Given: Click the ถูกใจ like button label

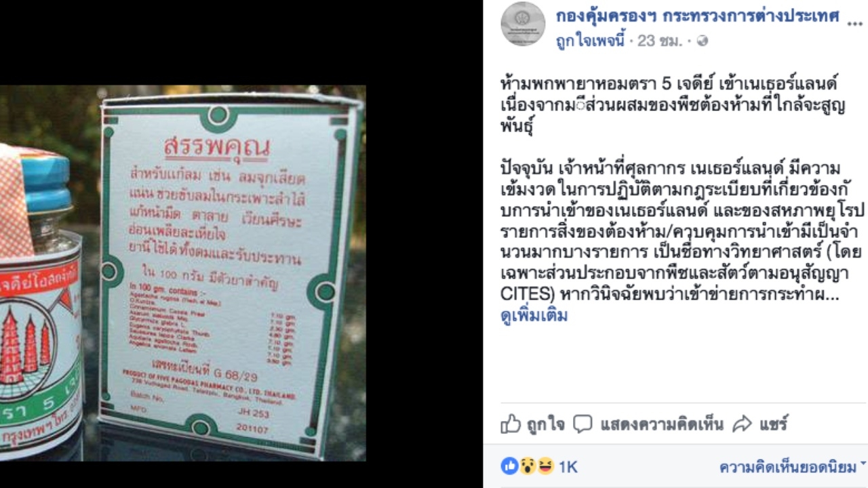Looking at the screenshot, I should (545, 425).
